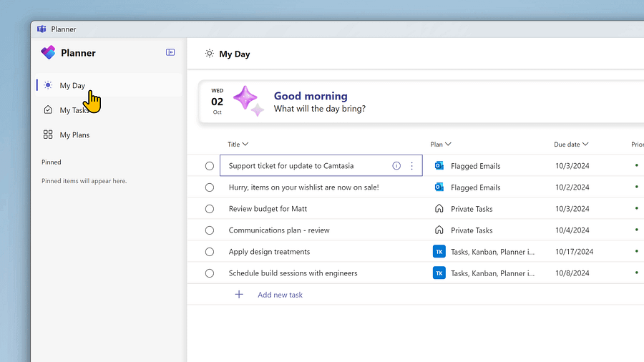Click Outlook icon in Camtasia ticket row

tap(439, 166)
